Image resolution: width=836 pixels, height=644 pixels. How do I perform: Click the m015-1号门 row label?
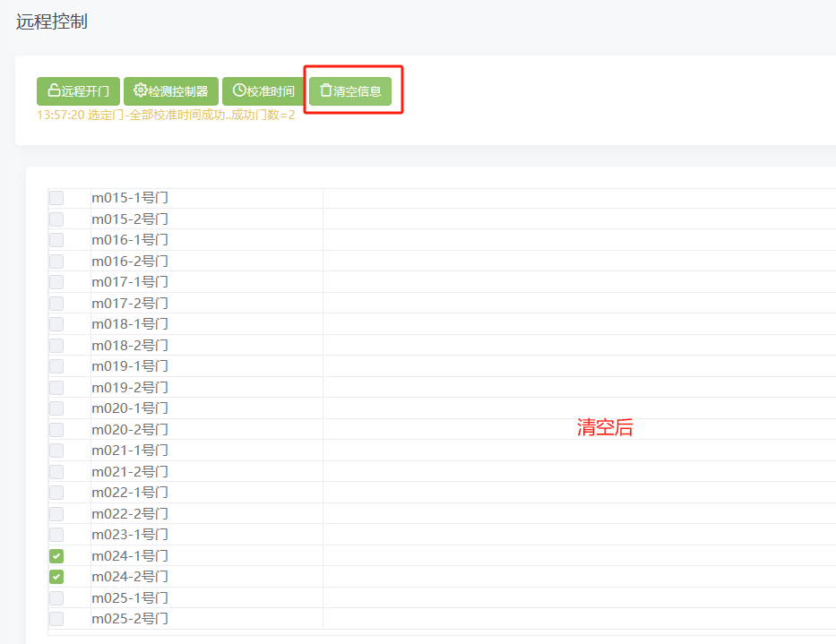tap(130, 198)
